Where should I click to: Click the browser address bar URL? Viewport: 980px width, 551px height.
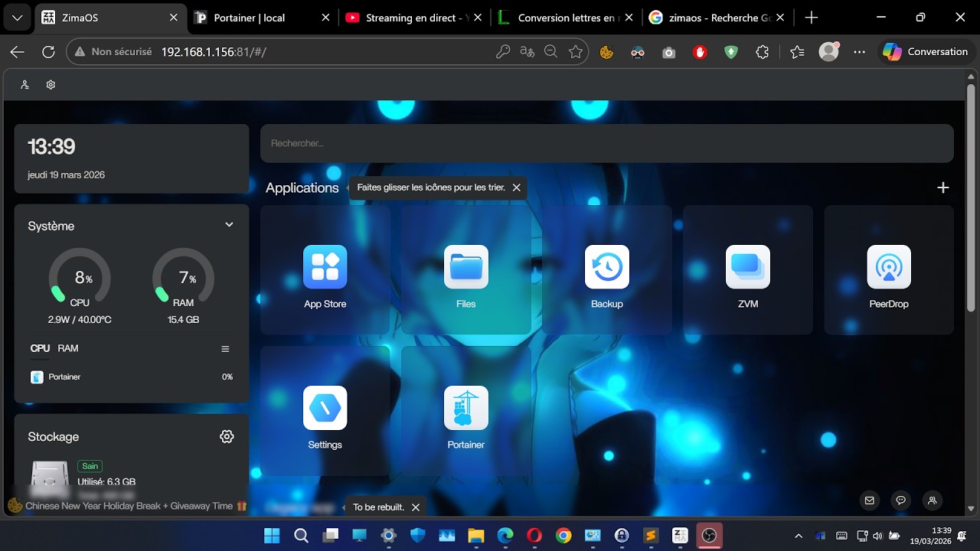(x=214, y=52)
